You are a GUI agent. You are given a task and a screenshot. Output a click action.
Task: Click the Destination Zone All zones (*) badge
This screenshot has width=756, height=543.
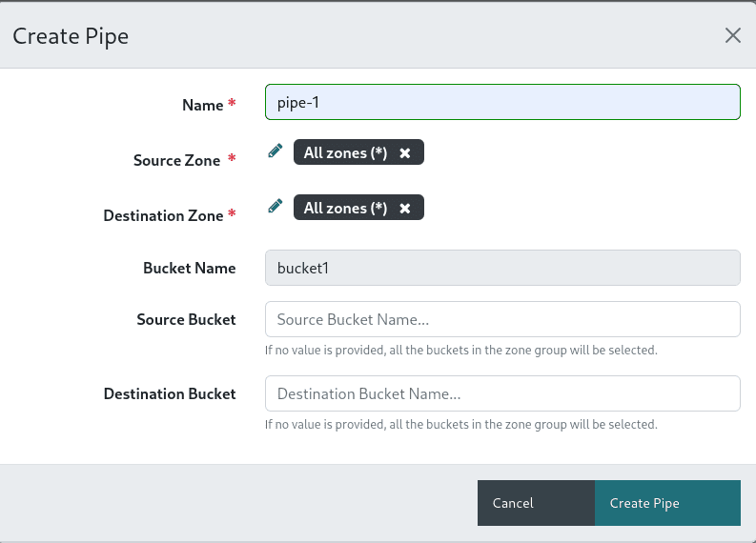tap(346, 209)
